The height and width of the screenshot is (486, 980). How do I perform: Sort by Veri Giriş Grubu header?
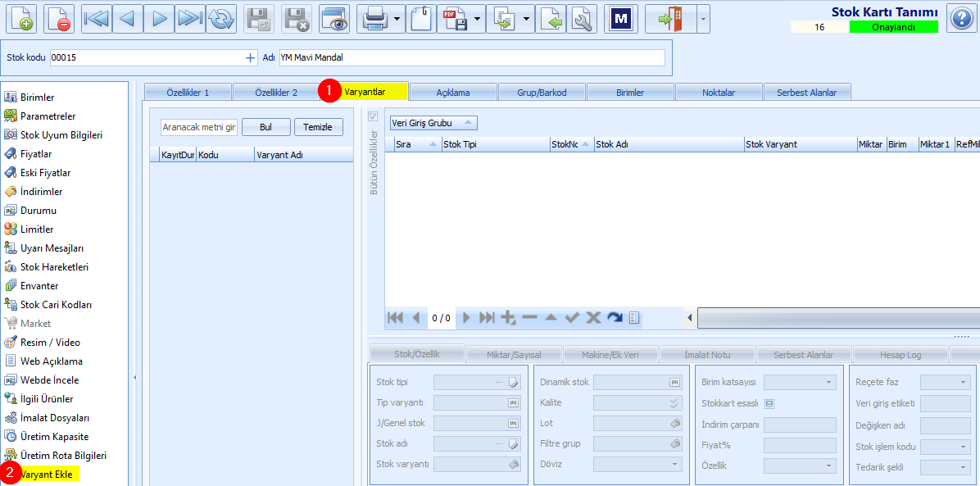point(433,122)
